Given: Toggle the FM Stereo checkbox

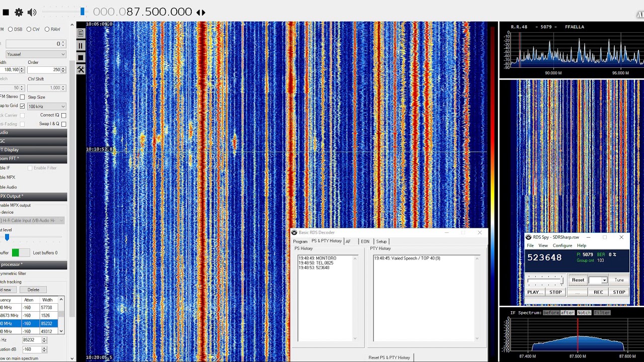Looking at the screenshot, I should pyautogui.click(x=22, y=97).
